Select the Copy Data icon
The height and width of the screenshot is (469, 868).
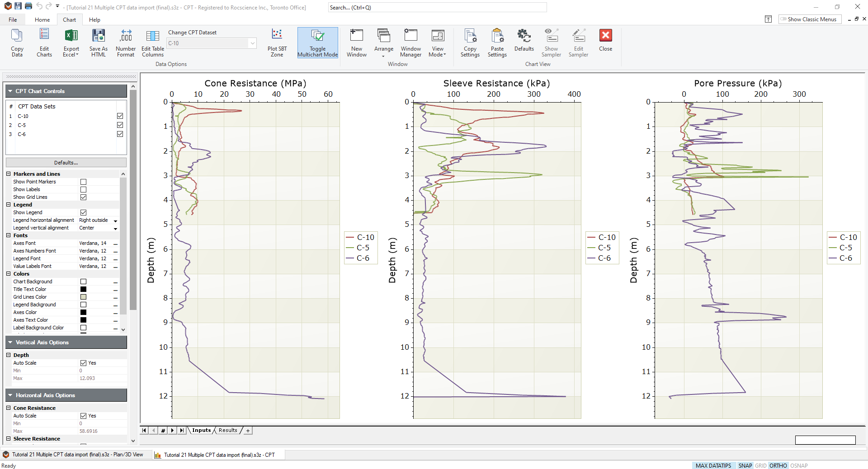(x=17, y=42)
